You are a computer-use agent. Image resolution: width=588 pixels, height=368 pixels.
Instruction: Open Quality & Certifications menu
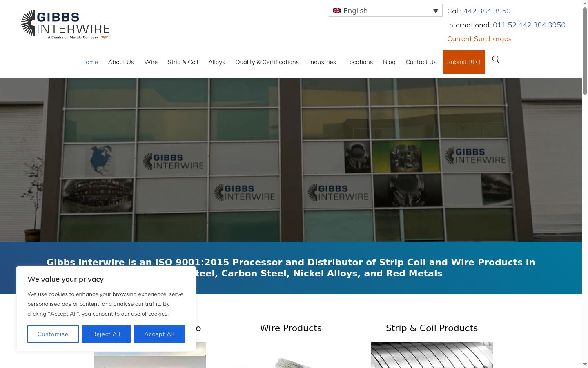click(267, 62)
